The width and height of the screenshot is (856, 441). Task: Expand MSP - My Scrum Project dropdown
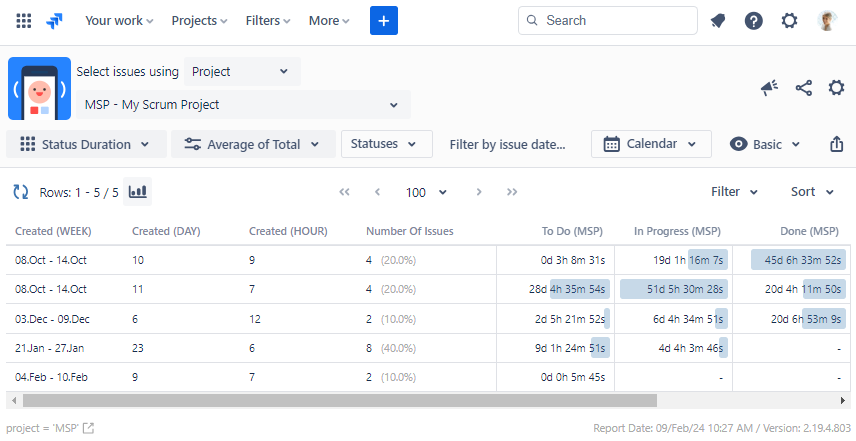243,105
